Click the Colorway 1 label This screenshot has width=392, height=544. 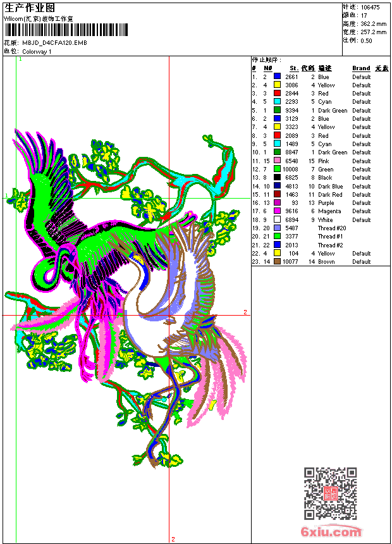click(x=37, y=51)
